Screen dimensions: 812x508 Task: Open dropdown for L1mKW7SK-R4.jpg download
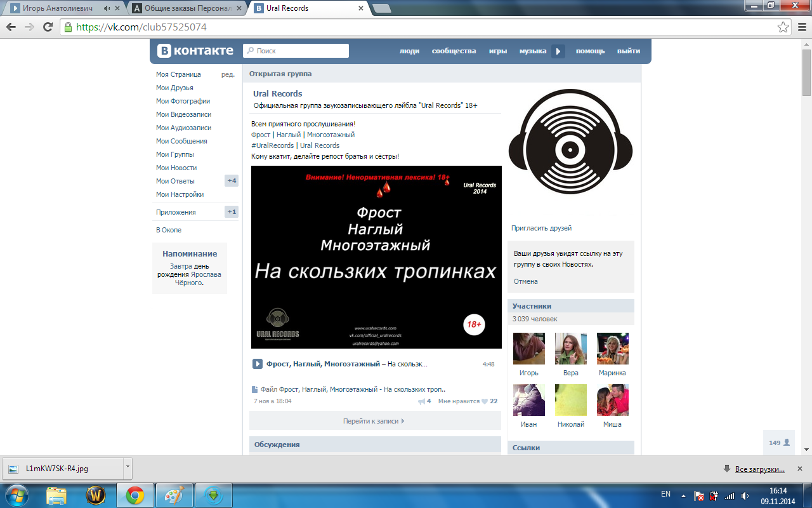[x=128, y=469]
